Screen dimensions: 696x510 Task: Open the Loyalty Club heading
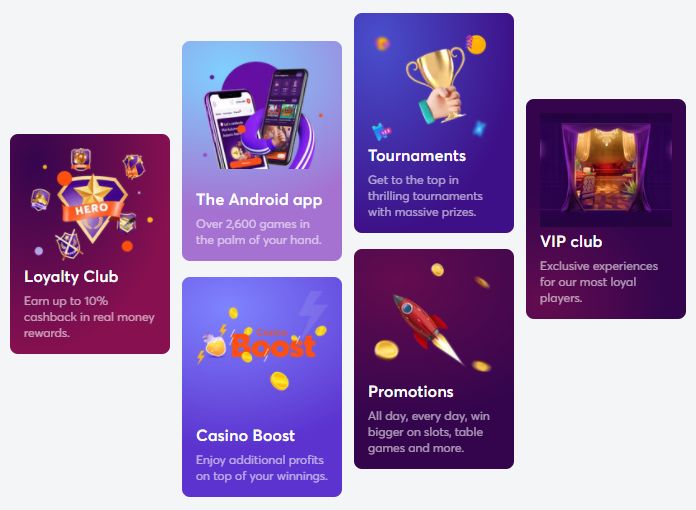(71, 277)
